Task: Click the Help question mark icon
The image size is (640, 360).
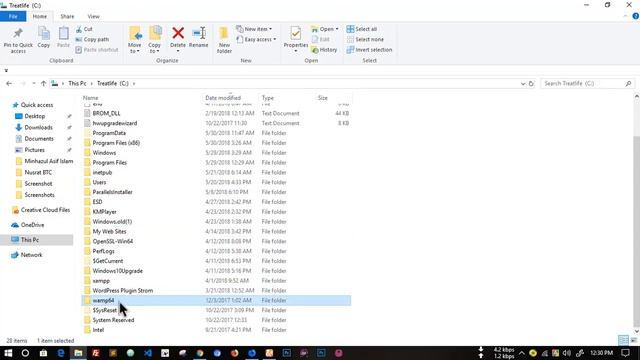Action: coord(636,16)
